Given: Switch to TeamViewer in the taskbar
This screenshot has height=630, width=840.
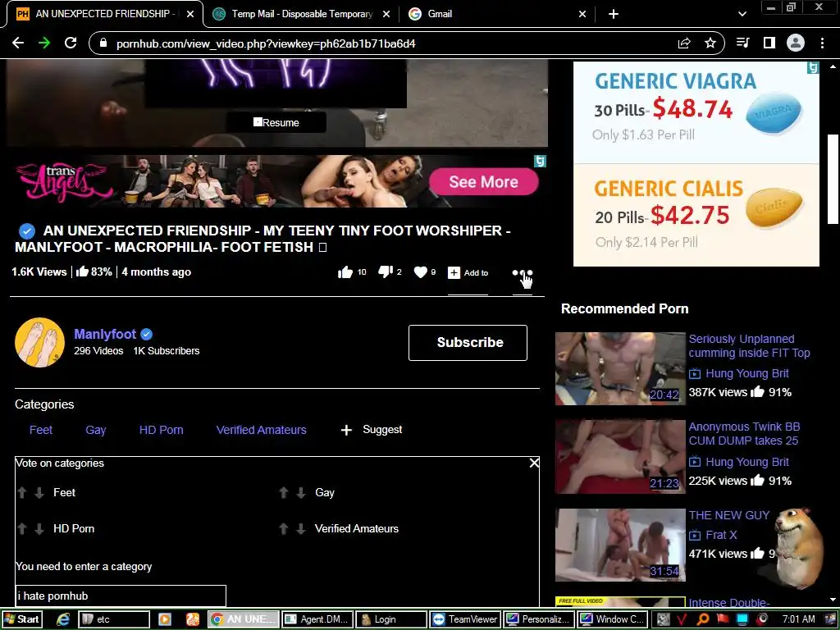Looking at the screenshot, I should [465, 619].
